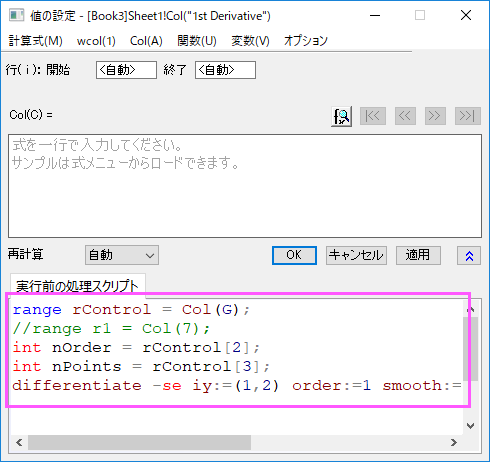490x462 pixels.
Task: Collapse script panel with double-chevron button
Action: coord(469,256)
